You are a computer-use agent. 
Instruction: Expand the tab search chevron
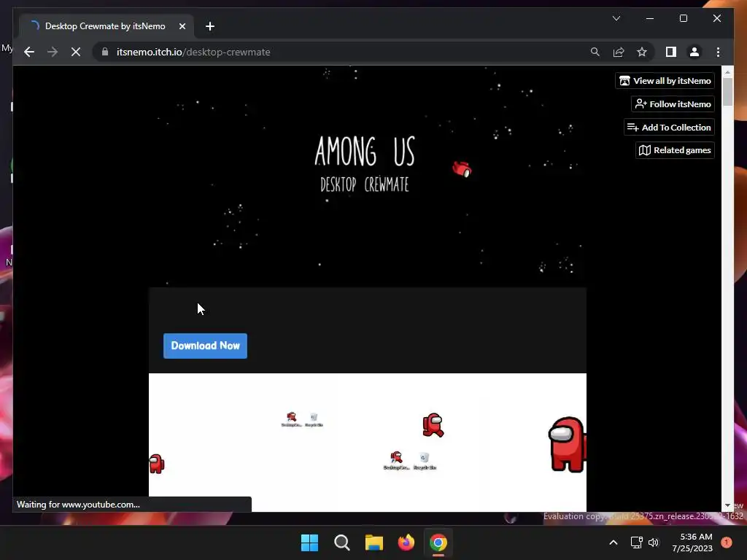[616, 18]
